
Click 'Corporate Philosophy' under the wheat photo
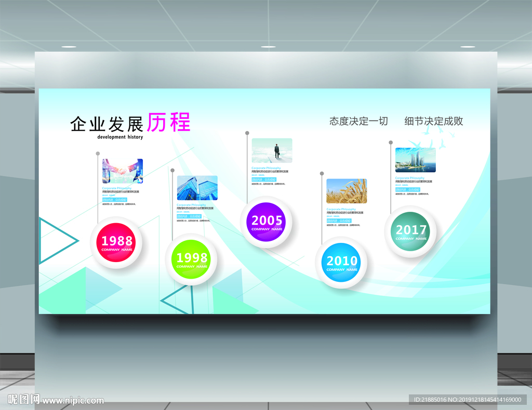click(341, 209)
